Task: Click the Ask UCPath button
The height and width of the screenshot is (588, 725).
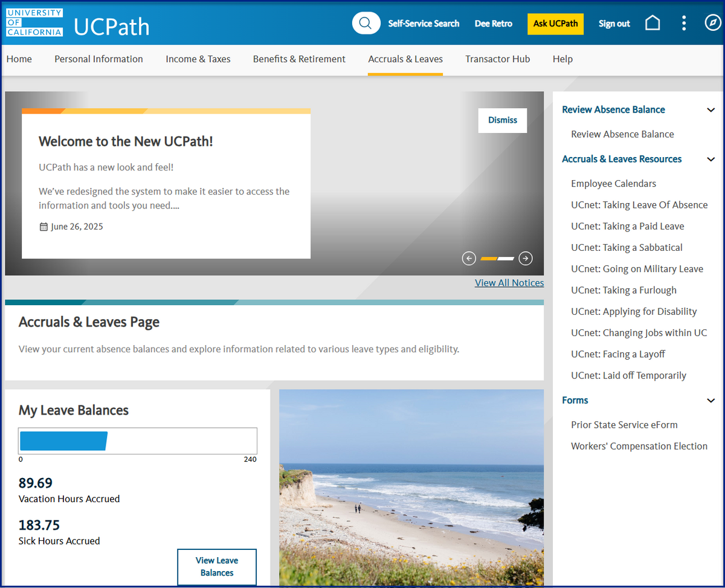Action: 555,24
